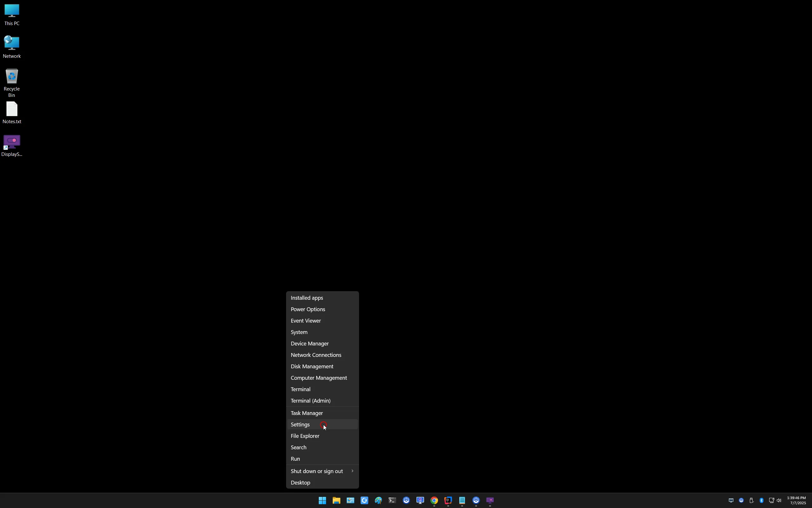Viewport: 812px width, 508px height.
Task: Open Power Options from the menu
Action: 323,310
